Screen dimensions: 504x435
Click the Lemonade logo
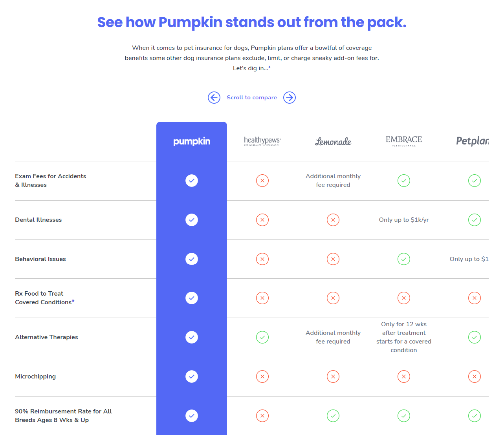tap(333, 141)
